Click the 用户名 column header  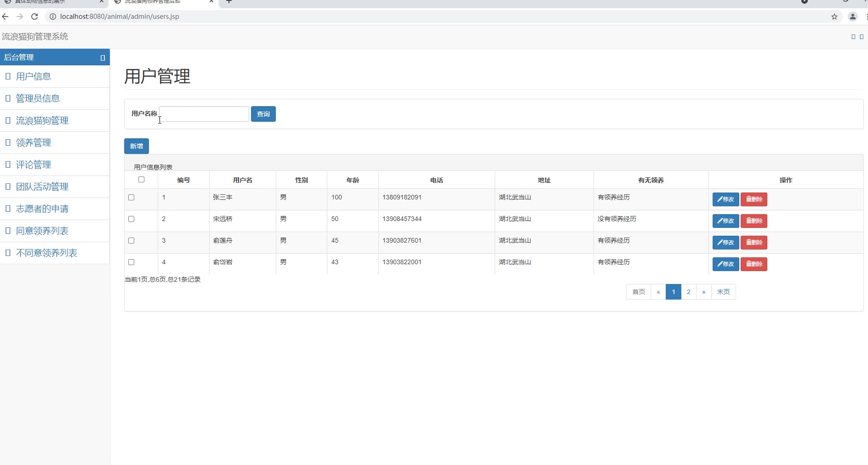[x=243, y=180]
